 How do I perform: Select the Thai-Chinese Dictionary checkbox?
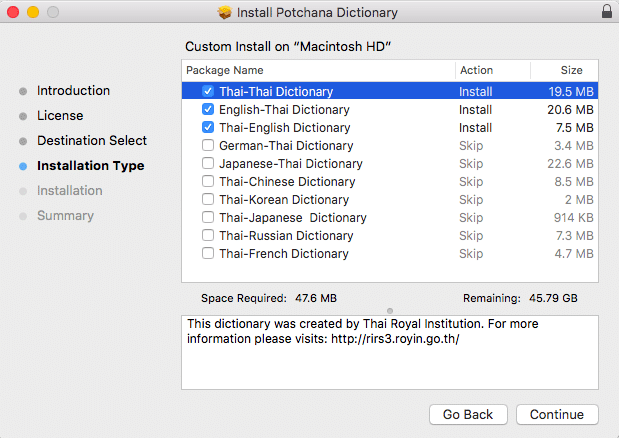point(208,181)
